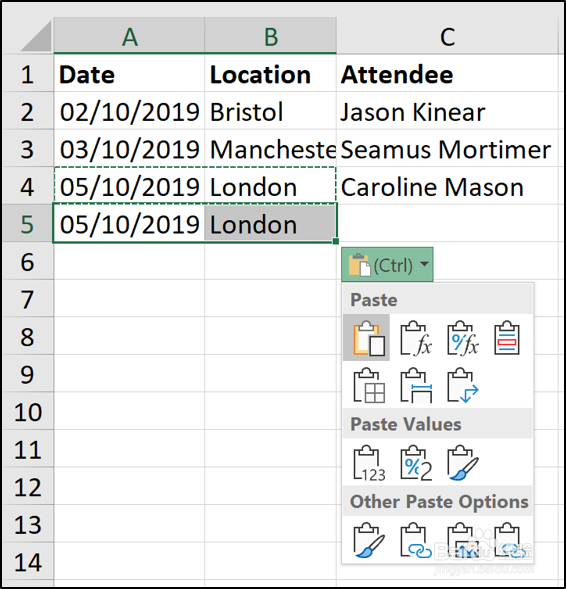Apply Keep Source Formatting paste icon
The height and width of the screenshot is (589, 566).
coord(507,338)
